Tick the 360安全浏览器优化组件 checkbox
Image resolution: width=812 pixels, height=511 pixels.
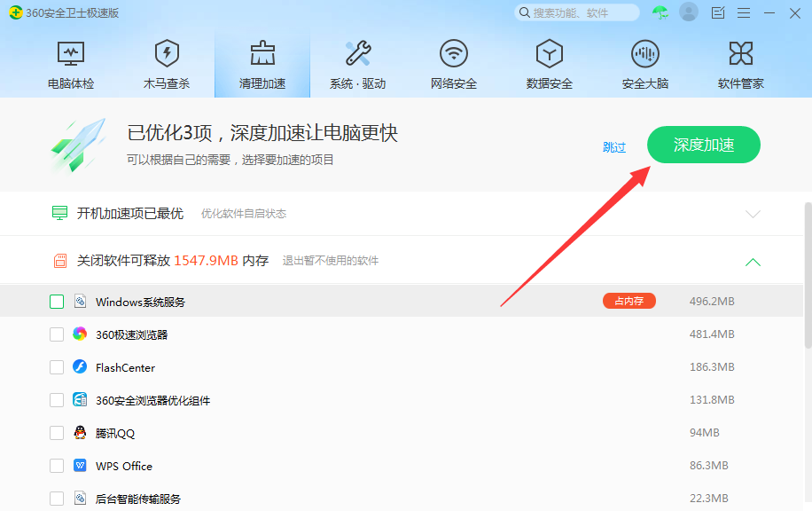tap(57, 400)
